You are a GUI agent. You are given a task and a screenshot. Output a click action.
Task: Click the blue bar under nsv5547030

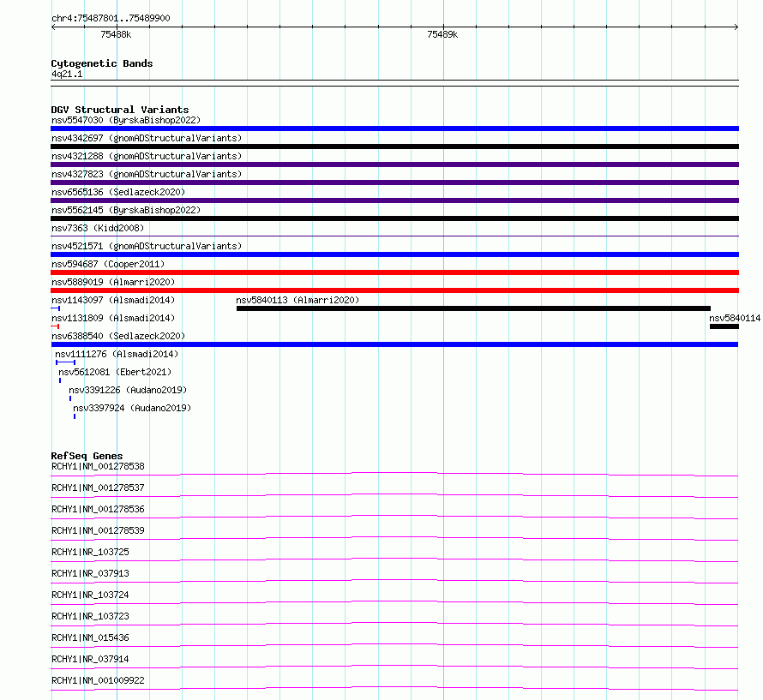[x=394, y=129]
